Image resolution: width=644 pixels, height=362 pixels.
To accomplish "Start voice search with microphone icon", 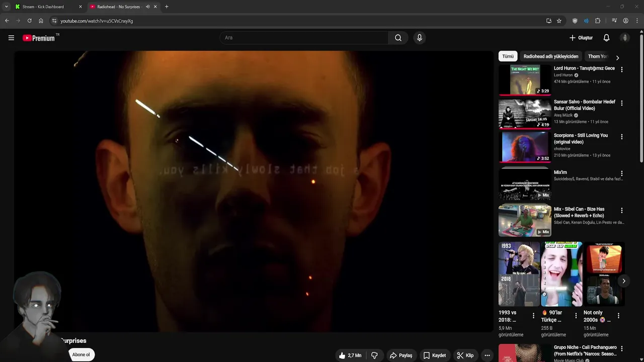I will [419, 38].
